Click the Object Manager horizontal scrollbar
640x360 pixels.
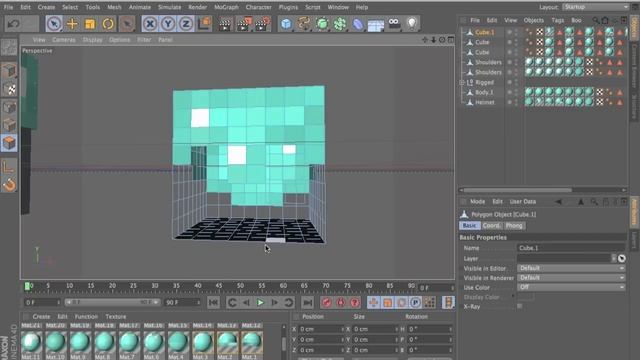pyautogui.click(x=518, y=190)
